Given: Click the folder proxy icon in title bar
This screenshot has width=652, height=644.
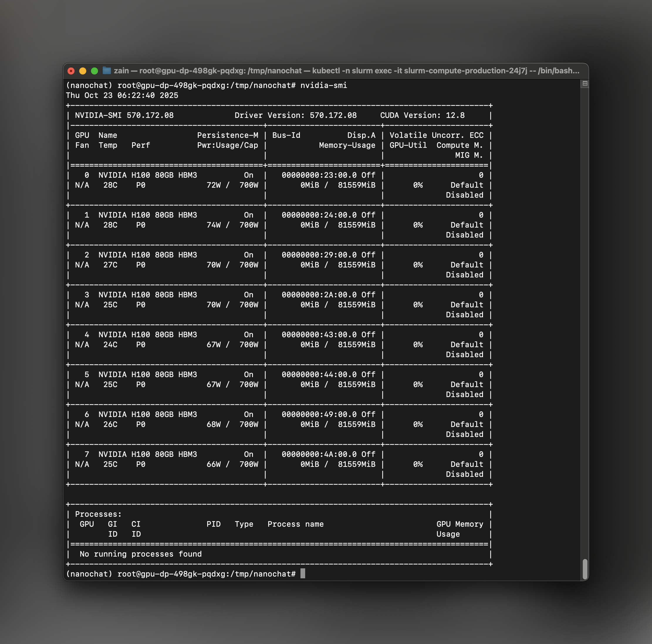Looking at the screenshot, I should (107, 70).
